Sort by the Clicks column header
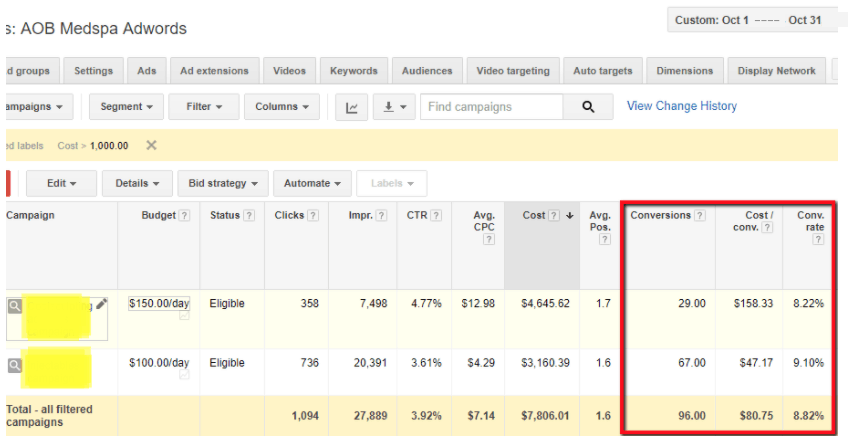 click(x=289, y=215)
